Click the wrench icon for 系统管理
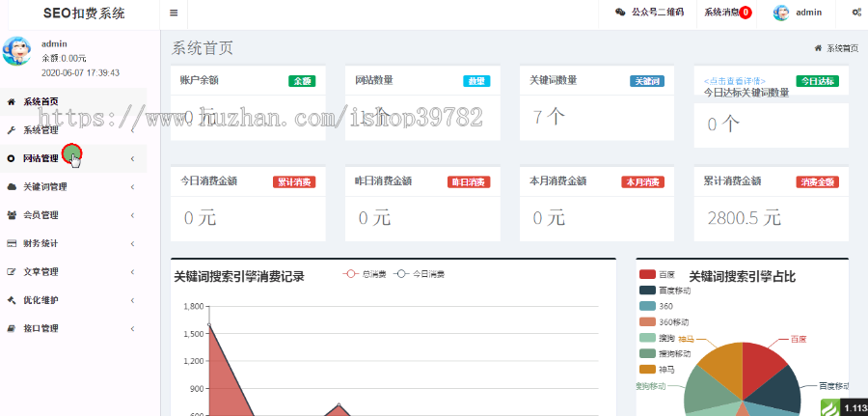The image size is (868, 416). (x=12, y=130)
